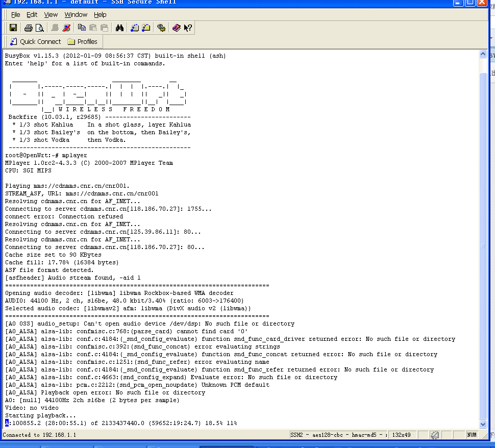Open New Terminal Window icon
The width and height of the screenshot is (495, 448).
point(135,28)
